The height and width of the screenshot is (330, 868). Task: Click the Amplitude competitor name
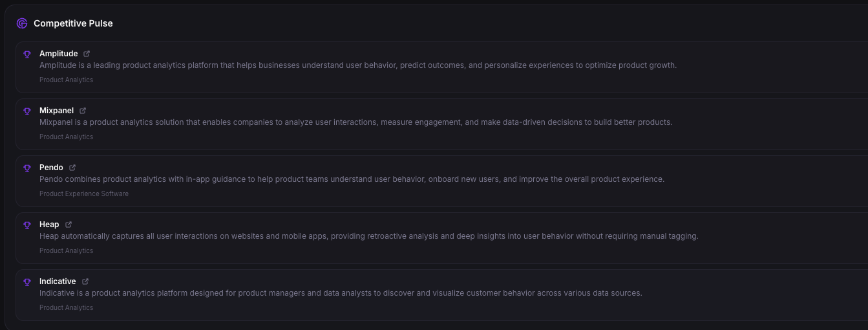click(x=58, y=54)
